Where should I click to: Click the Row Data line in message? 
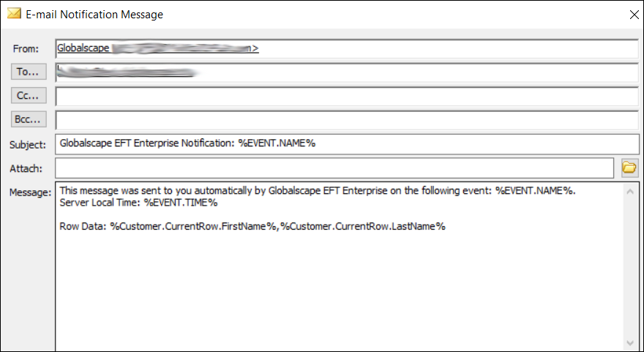click(252, 227)
